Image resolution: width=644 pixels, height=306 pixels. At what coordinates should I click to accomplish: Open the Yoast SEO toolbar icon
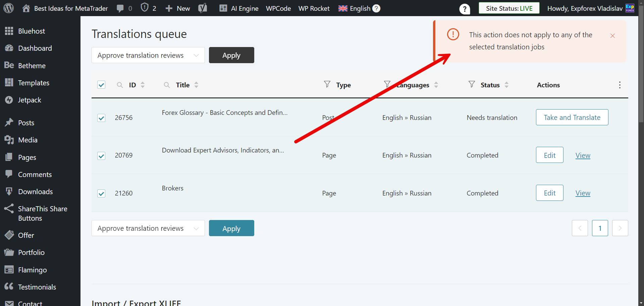[203, 8]
